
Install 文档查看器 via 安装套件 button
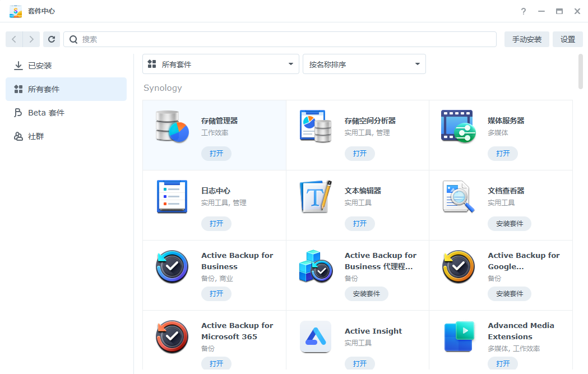tap(510, 224)
